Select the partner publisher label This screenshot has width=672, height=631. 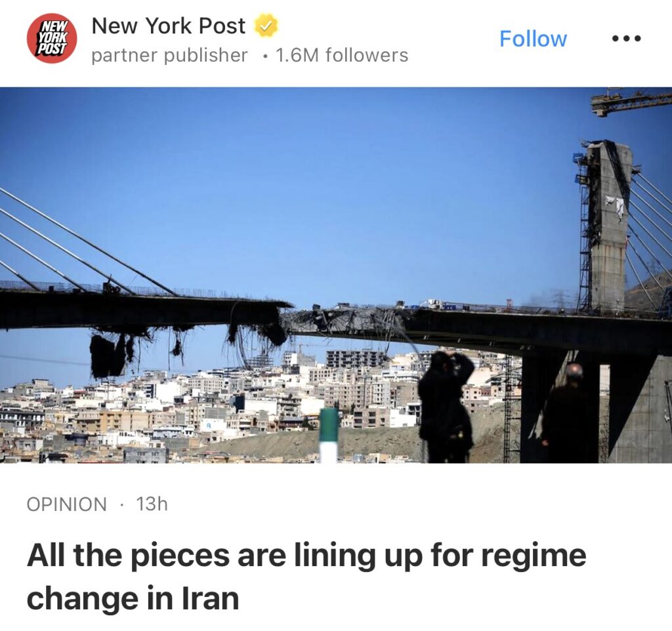point(170,56)
